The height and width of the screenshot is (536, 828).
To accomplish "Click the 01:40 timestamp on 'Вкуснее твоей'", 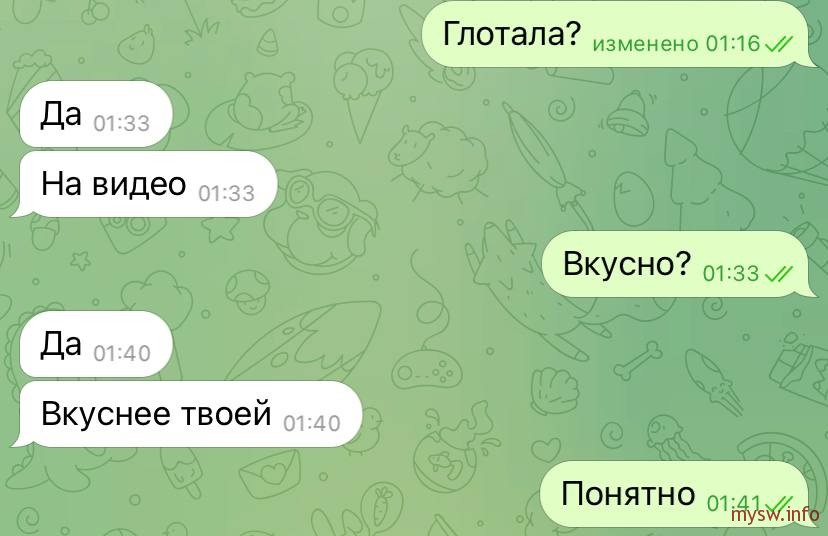I will [x=312, y=423].
